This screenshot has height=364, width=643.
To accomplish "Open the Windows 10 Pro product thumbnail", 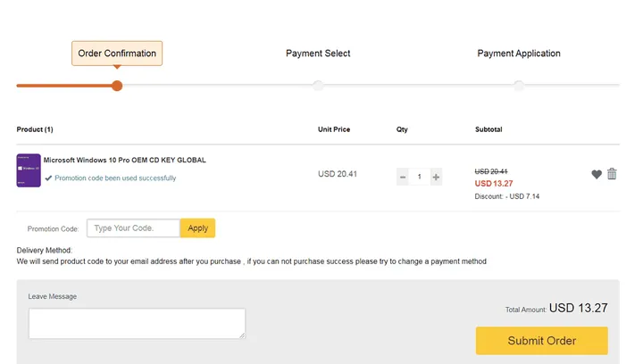I will 29,170.
